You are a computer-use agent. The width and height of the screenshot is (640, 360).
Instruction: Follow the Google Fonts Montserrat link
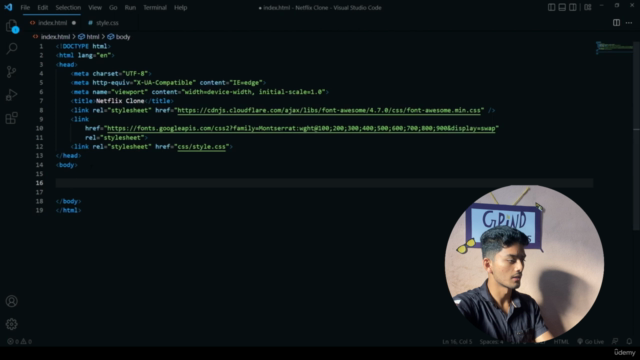click(x=301, y=129)
